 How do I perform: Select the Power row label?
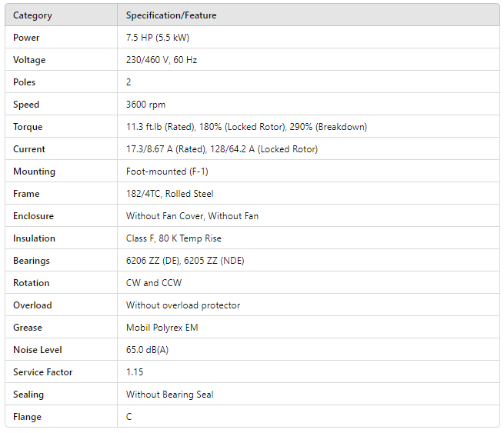coord(26,38)
